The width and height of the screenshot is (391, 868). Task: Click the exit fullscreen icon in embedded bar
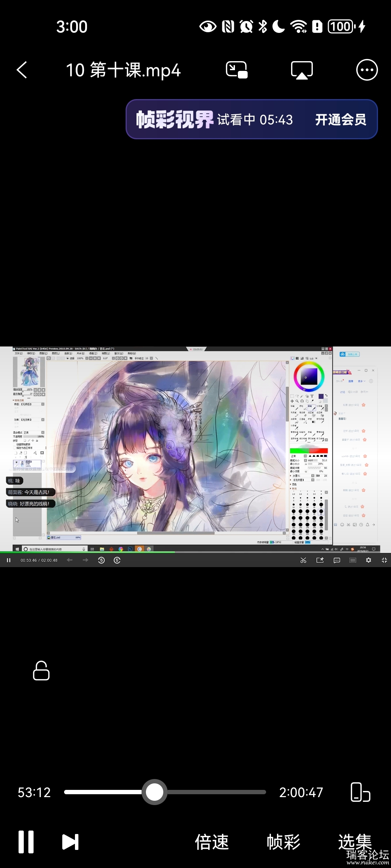384,560
